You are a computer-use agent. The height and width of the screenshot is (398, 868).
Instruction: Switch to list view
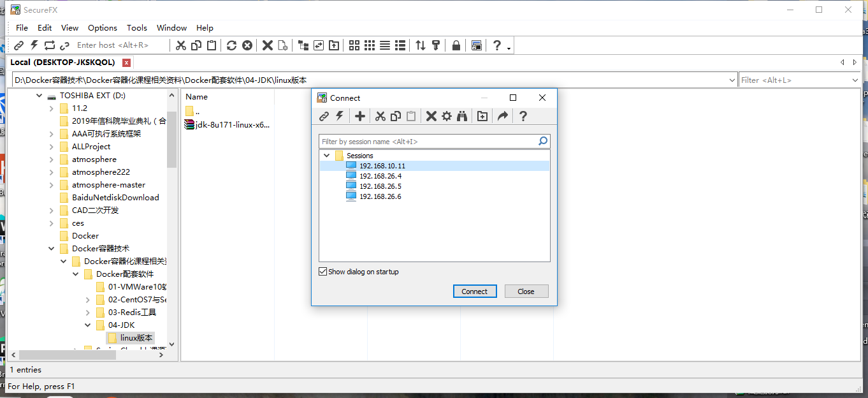(385, 45)
